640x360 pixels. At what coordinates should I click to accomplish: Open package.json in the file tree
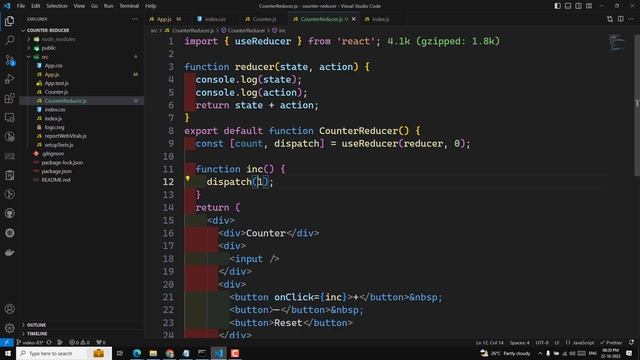(x=56, y=171)
